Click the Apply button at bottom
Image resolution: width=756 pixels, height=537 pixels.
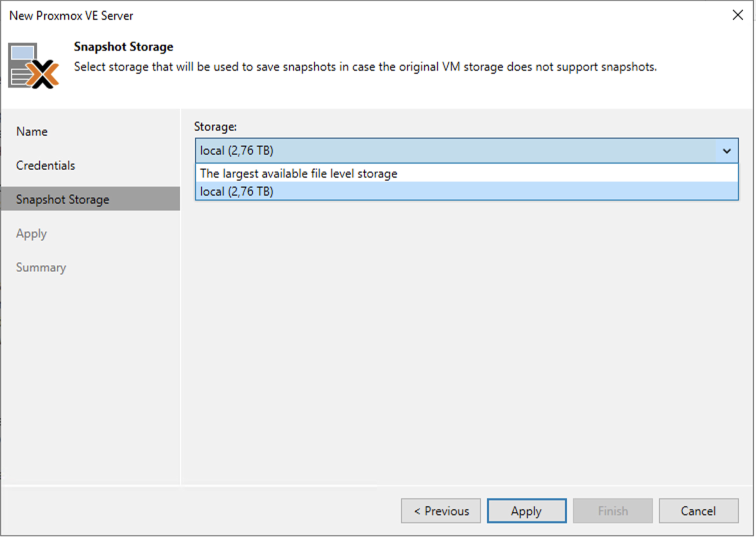pyautogui.click(x=526, y=511)
